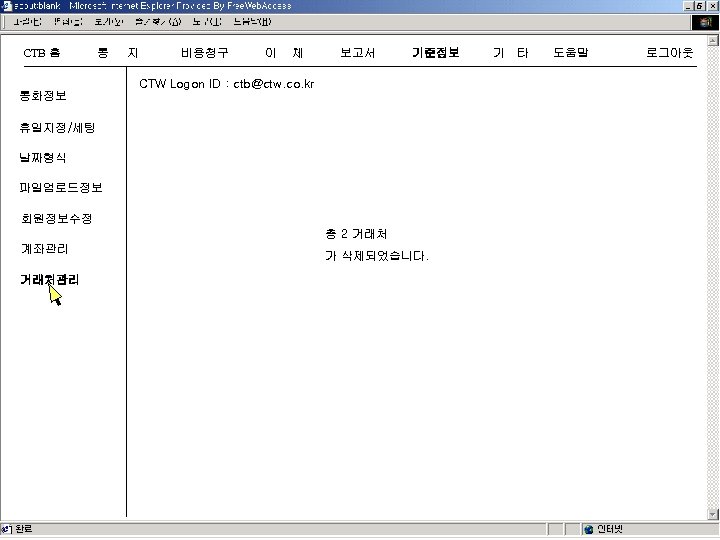
Task: Open the 즐겨찾기(A) browser menu
Action: point(158,22)
